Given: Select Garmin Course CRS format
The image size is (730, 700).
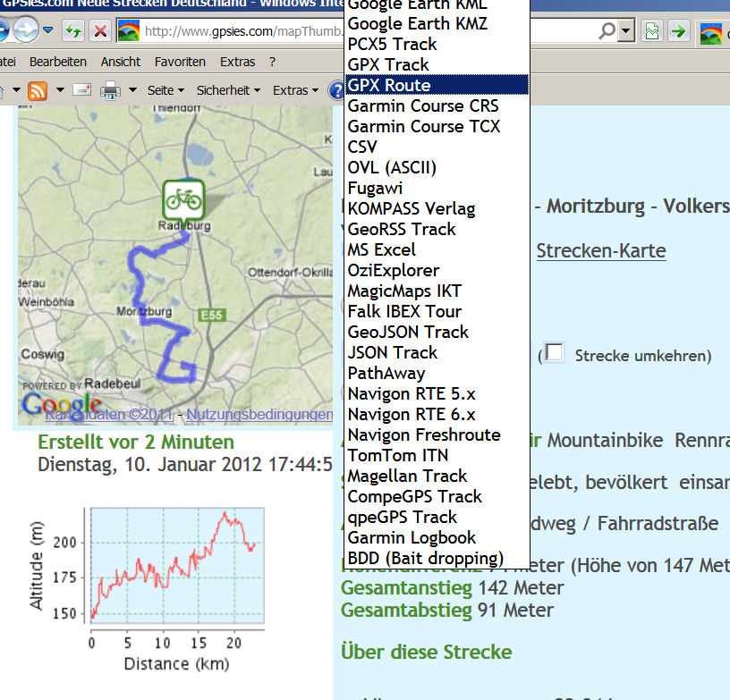Looking at the screenshot, I should pos(437,106).
